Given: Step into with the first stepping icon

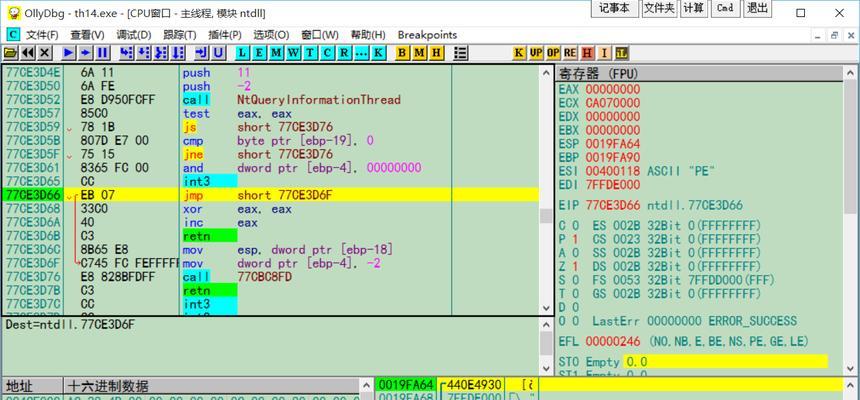Looking at the screenshot, I should point(127,53).
